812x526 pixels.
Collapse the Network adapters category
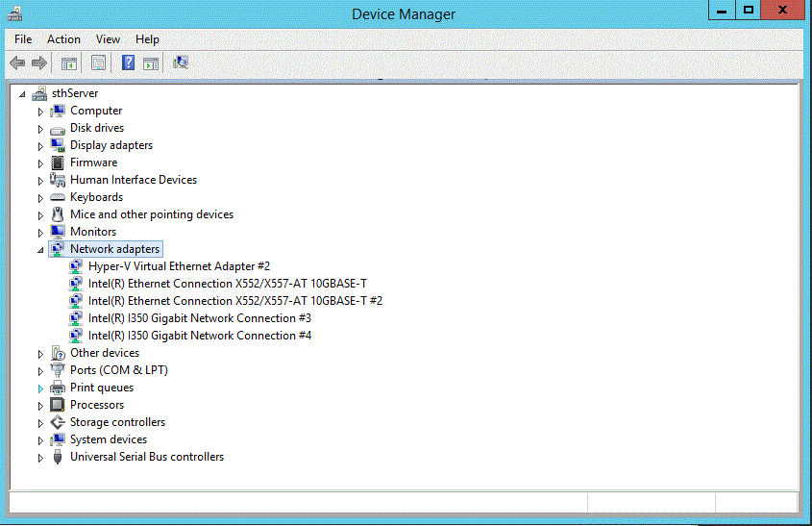(x=40, y=250)
